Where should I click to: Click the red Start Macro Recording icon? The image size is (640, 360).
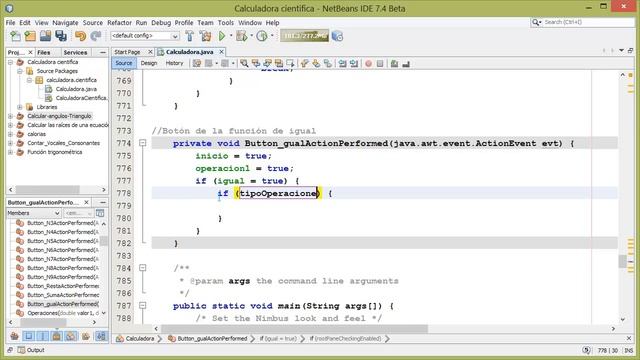coord(368,63)
